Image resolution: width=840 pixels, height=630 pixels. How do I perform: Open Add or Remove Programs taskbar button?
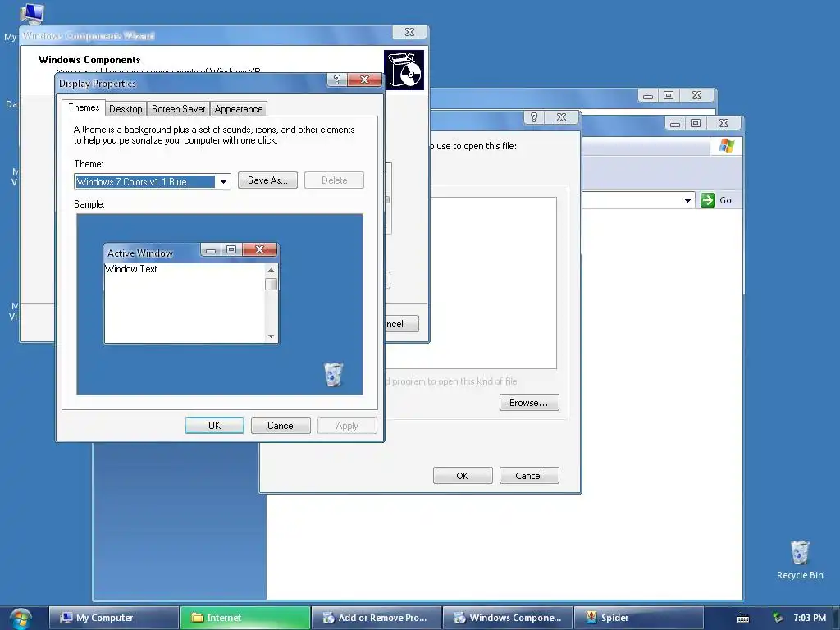[376, 618]
